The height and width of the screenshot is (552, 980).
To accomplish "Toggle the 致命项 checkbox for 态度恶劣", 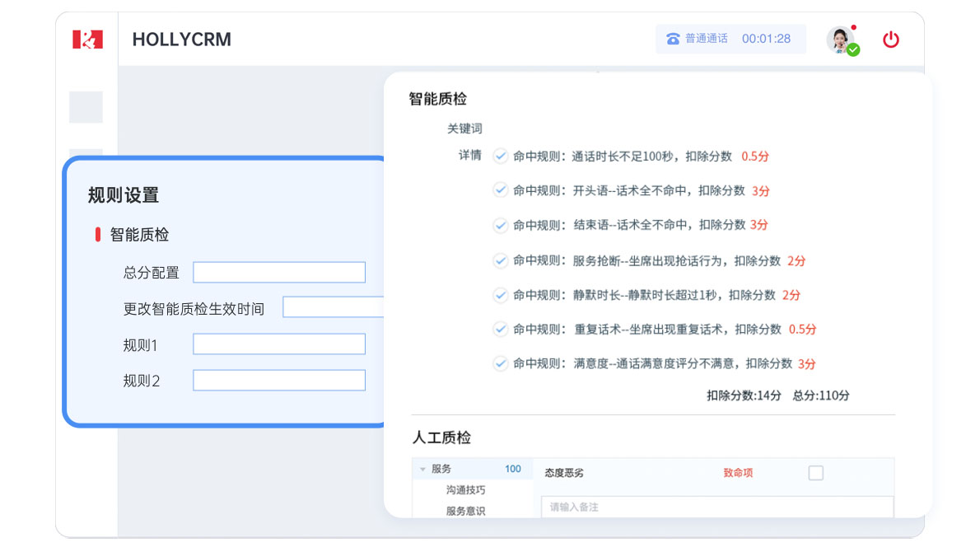I will (x=815, y=473).
